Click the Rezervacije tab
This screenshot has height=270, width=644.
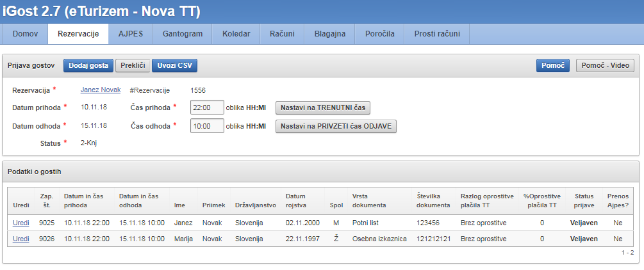[x=78, y=34]
